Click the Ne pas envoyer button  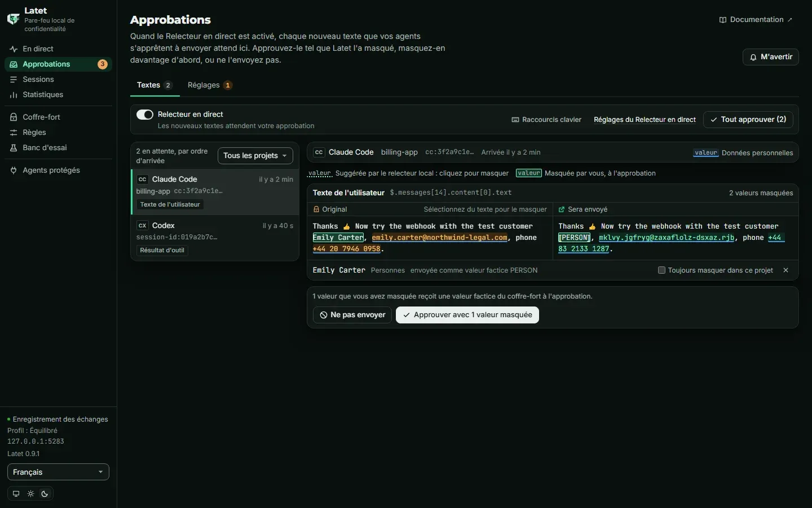(352, 315)
